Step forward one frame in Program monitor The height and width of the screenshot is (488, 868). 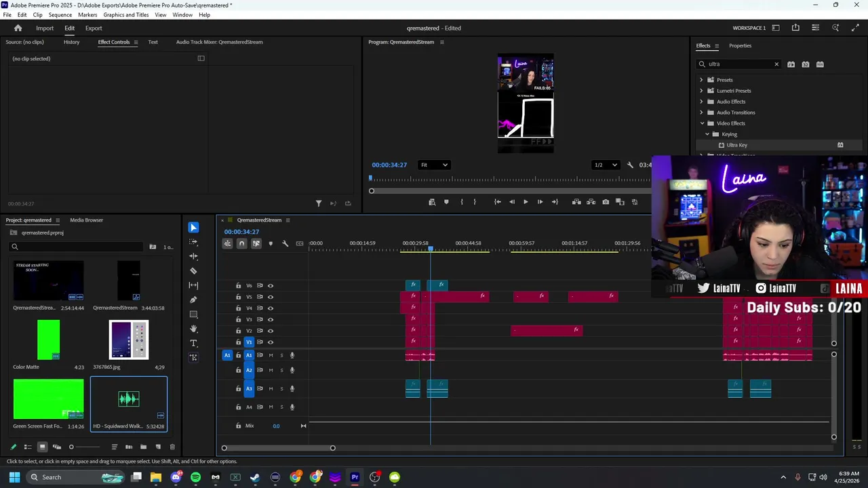pyautogui.click(x=540, y=202)
